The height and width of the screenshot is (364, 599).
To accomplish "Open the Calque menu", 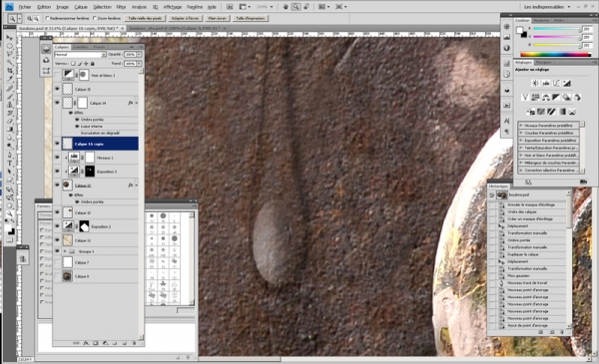I will 81,7.
